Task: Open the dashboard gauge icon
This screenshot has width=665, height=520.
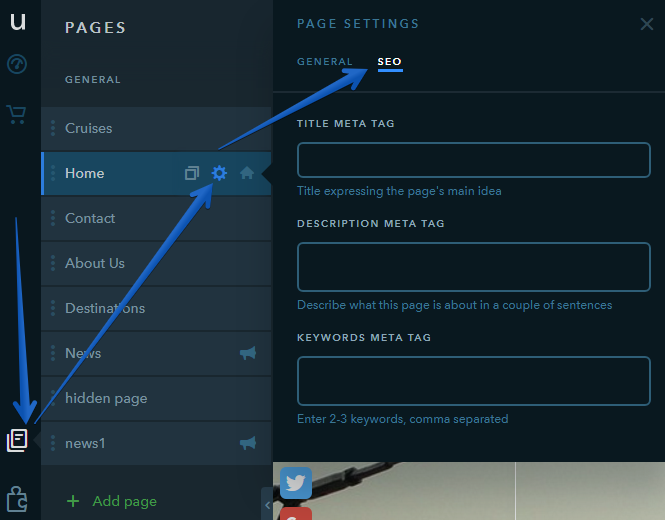Action: click(17, 64)
